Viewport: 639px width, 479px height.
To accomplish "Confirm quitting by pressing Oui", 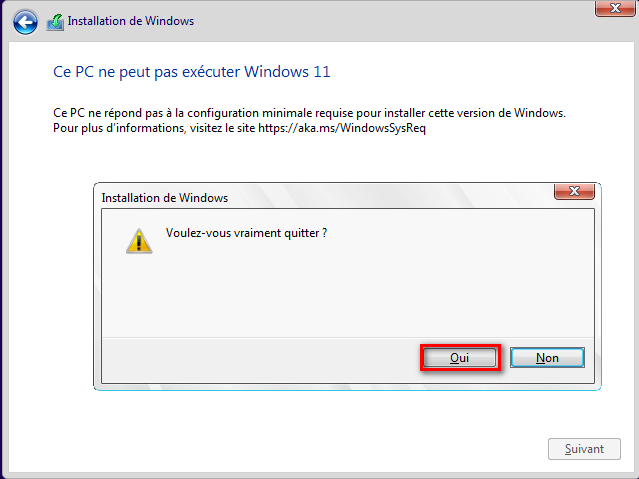I will point(460,357).
